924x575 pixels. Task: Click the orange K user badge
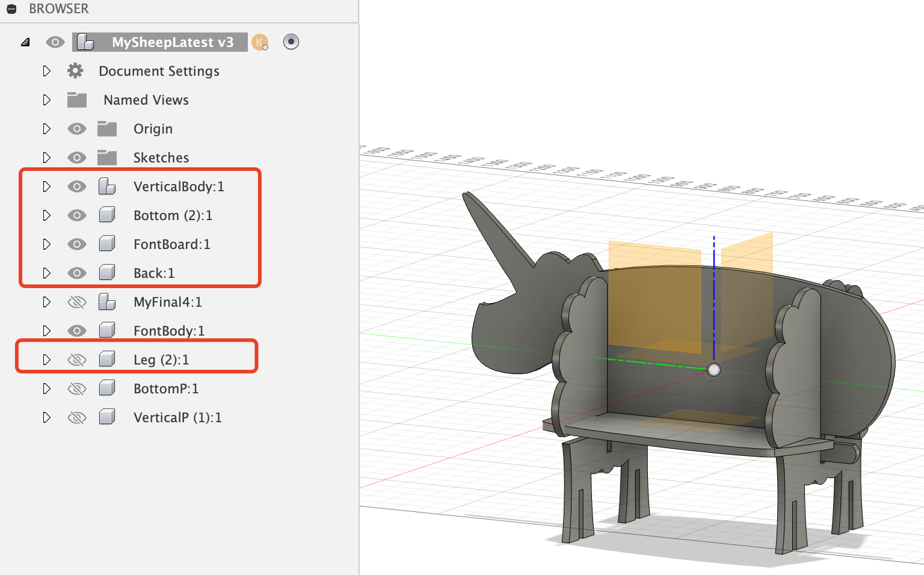click(260, 42)
